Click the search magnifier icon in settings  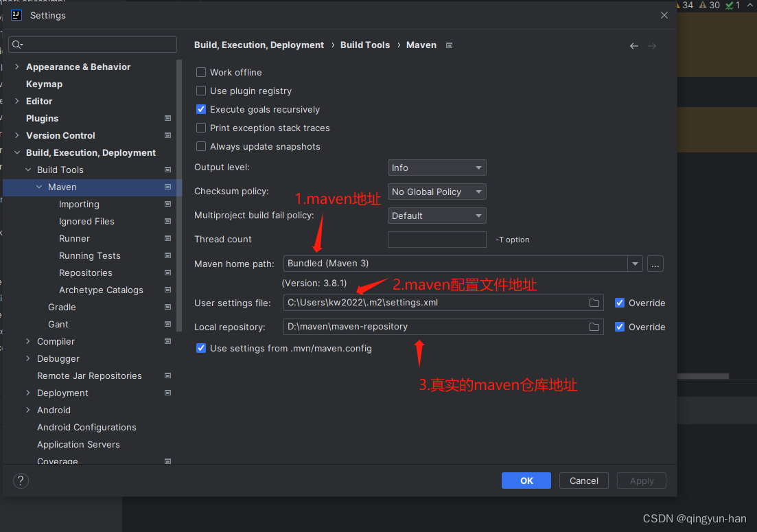pyautogui.click(x=17, y=45)
